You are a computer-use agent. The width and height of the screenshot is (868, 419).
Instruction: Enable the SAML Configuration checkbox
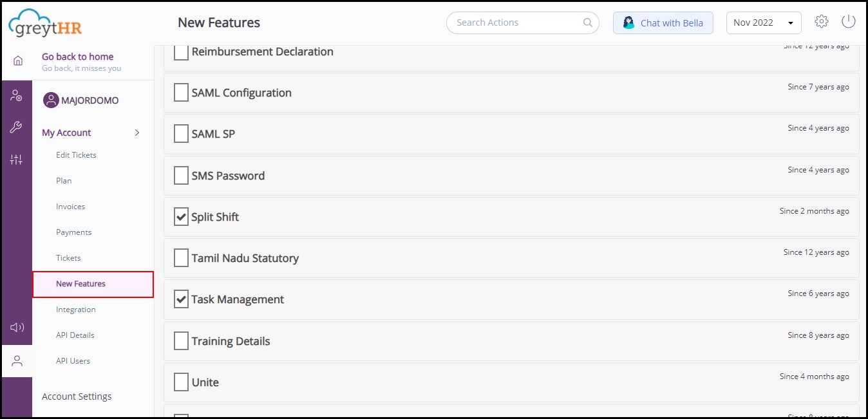(182, 93)
